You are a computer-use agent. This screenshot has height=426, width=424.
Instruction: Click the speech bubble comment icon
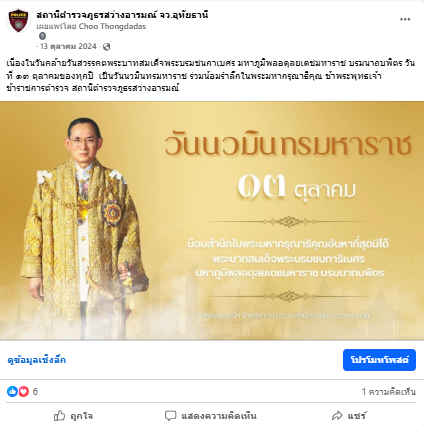coord(170,416)
